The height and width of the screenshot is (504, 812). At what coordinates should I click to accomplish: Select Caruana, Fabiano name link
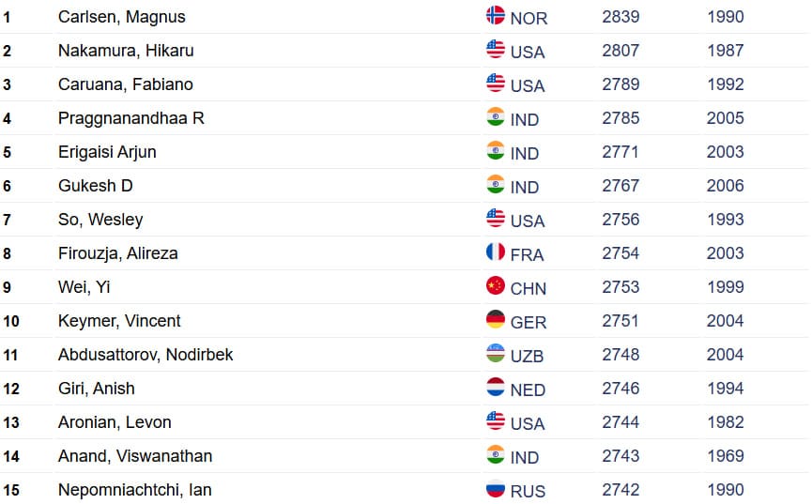point(126,84)
